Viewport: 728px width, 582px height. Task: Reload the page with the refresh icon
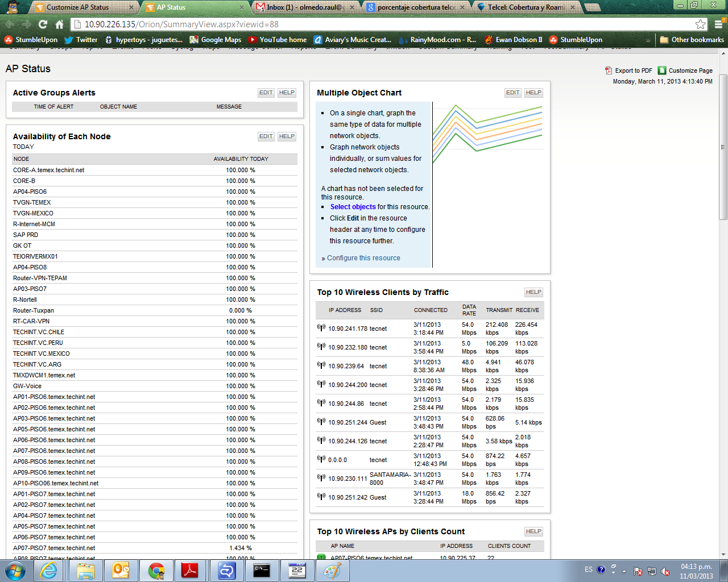pos(43,24)
